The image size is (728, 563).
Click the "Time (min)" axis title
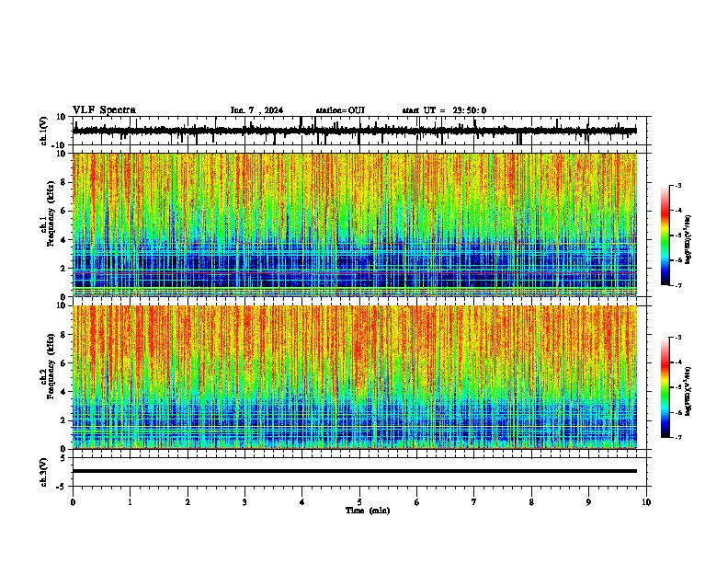[x=368, y=511]
